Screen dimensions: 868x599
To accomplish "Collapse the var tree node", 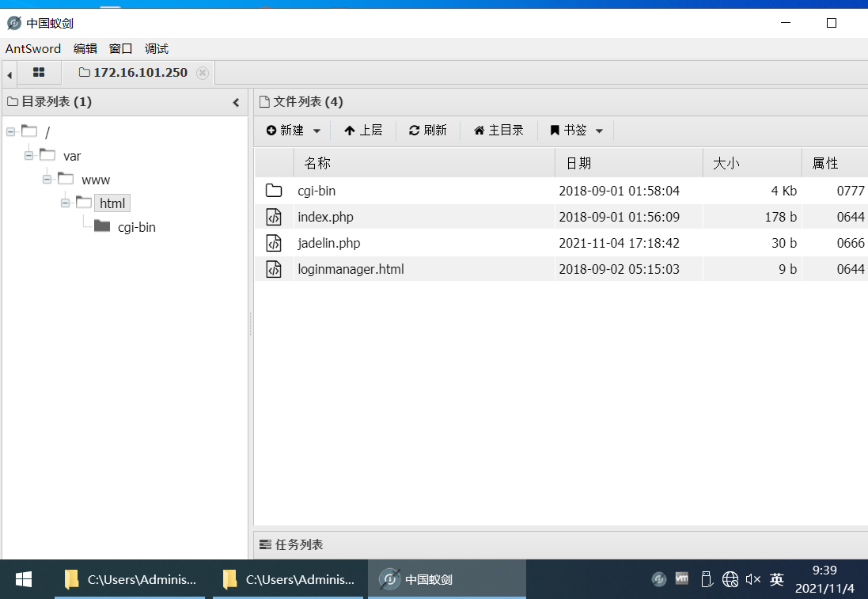I will pyautogui.click(x=28, y=156).
